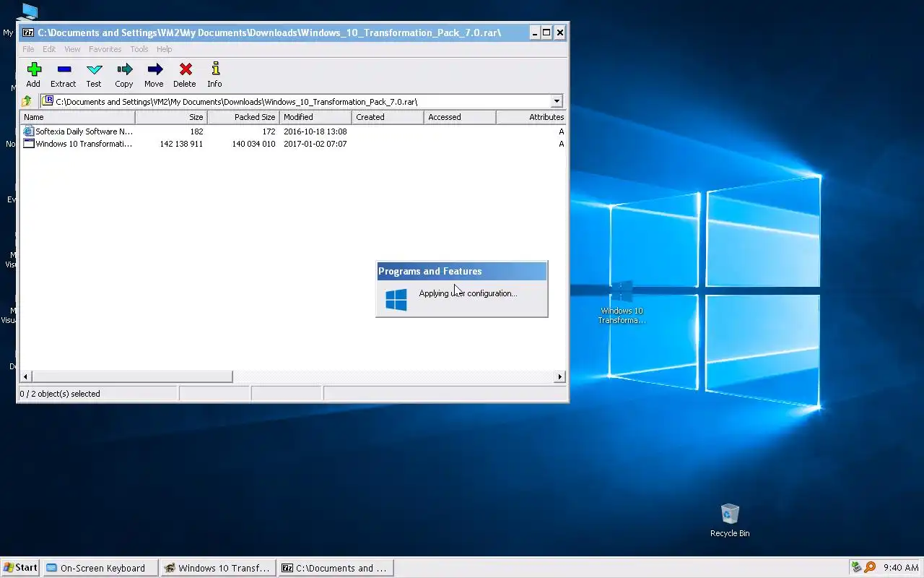
Task: Open the Edit menu
Action: pos(49,49)
